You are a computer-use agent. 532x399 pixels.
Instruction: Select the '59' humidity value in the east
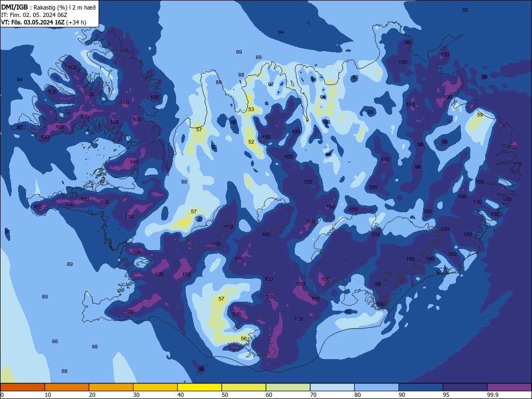click(x=480, y=115)
